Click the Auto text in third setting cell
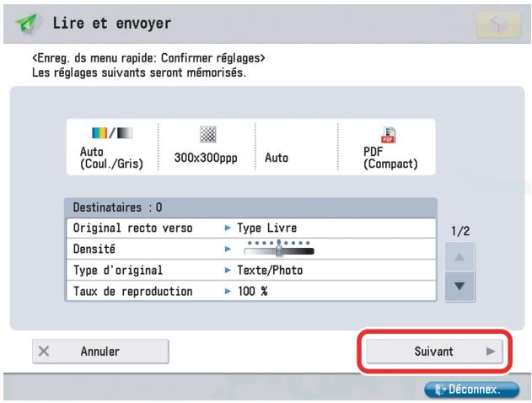This screenshot has height=403, width=532. pyautogui.click(x=277, y=158)
